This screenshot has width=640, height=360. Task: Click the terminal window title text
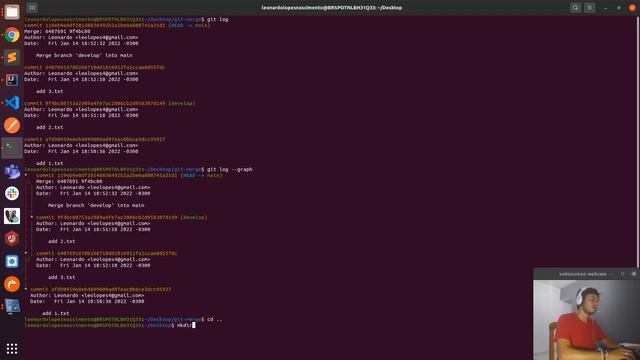(x=331, y=8)
